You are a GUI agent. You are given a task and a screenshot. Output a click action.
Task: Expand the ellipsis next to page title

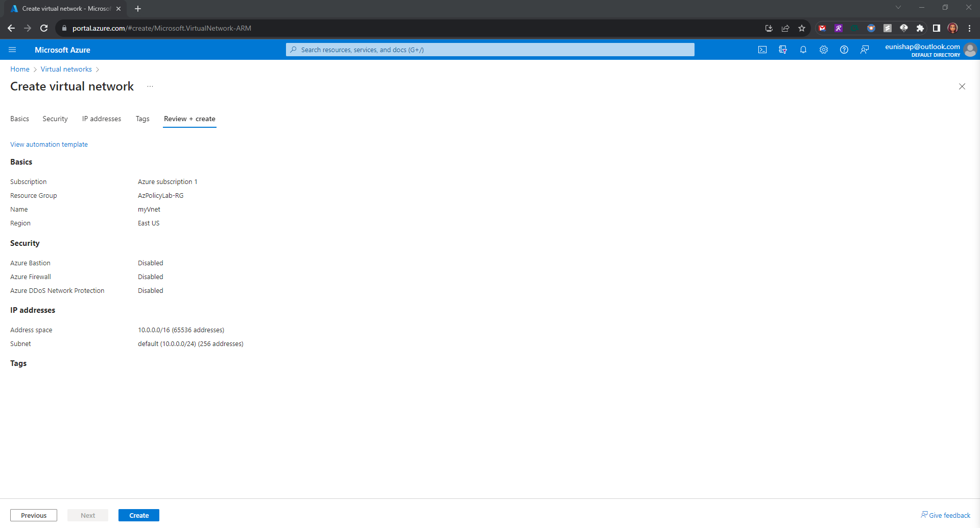click(150, 86)
